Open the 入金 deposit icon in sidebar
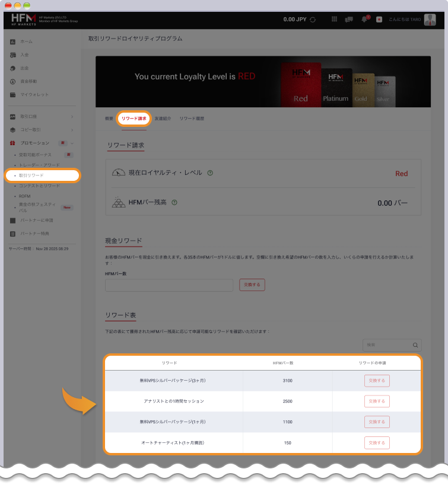This screenshot has width=448, height=485. (13, 55)
